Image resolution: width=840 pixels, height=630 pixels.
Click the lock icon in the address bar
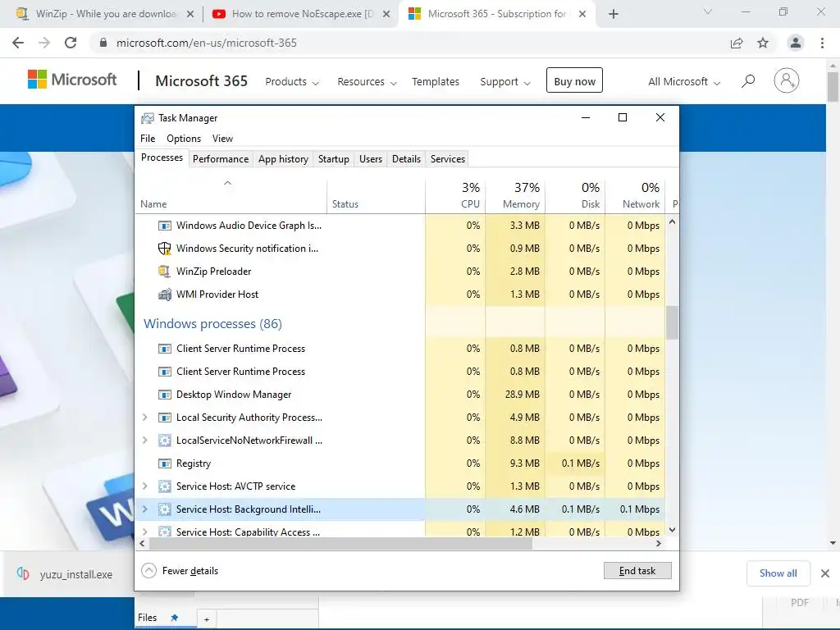[x=103, y=43]
